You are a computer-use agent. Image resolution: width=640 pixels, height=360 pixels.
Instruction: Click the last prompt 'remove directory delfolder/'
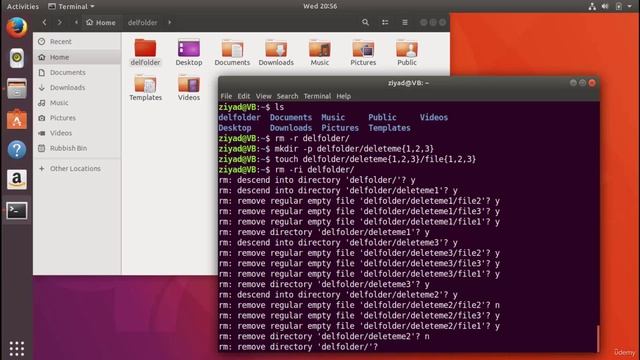tap(298, 347)
